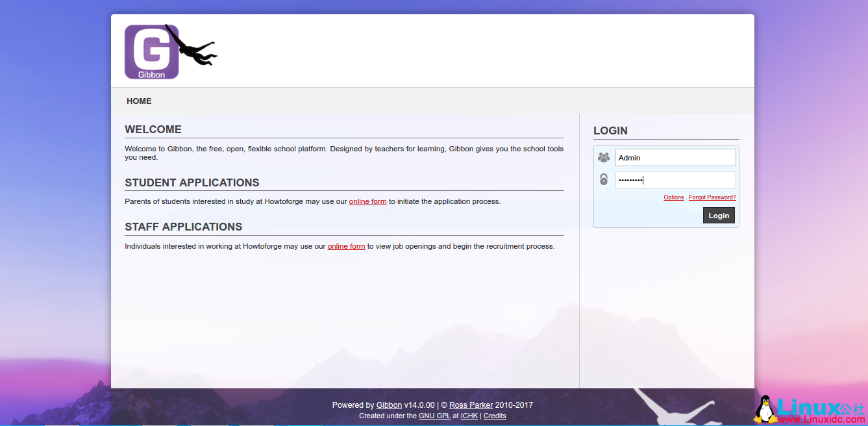Click the Ross Parker footer link
Viewport: 868px width, 426px height.
[471, 405]
